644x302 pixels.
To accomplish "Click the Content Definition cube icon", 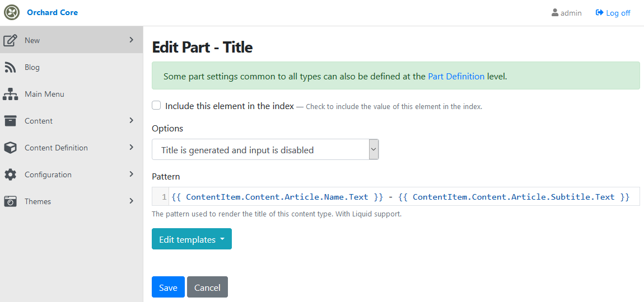I will (10, 148).
